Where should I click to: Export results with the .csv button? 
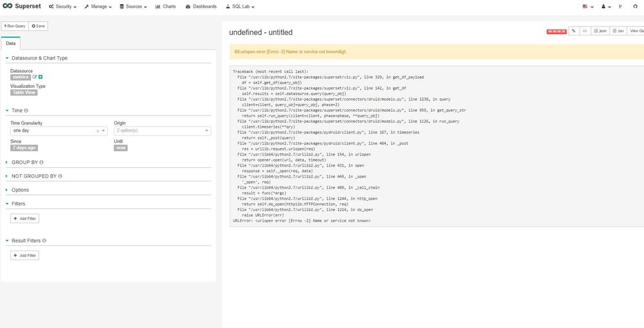(618, 31)
